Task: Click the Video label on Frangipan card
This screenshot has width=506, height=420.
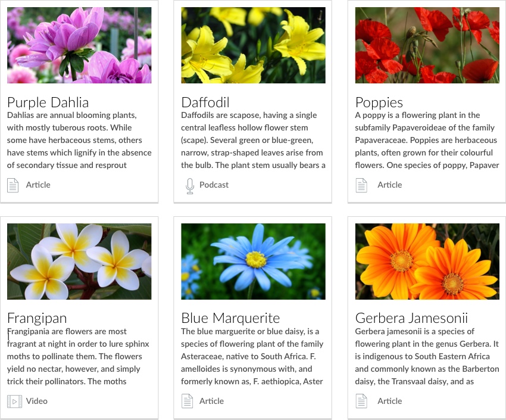Action: click(36, 402)
